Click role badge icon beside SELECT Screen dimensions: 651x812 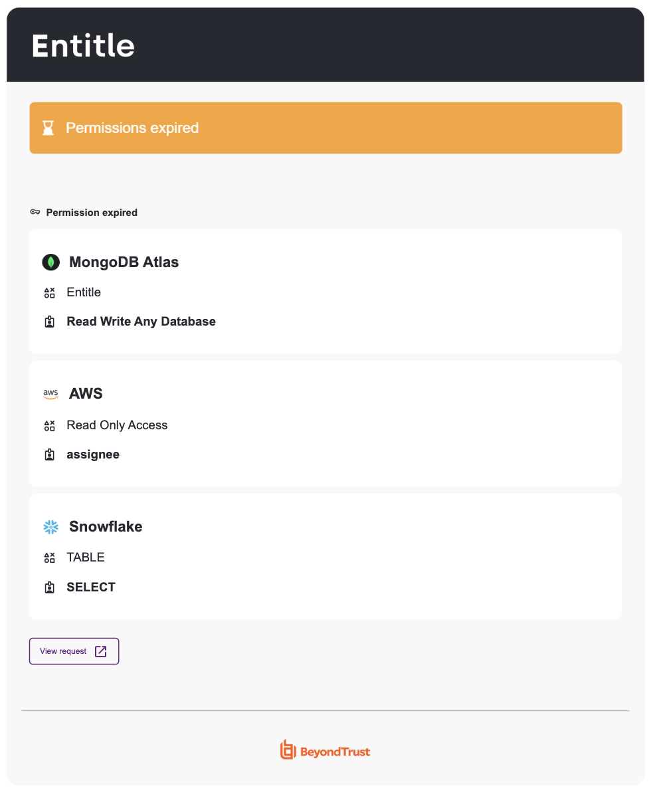49,588
